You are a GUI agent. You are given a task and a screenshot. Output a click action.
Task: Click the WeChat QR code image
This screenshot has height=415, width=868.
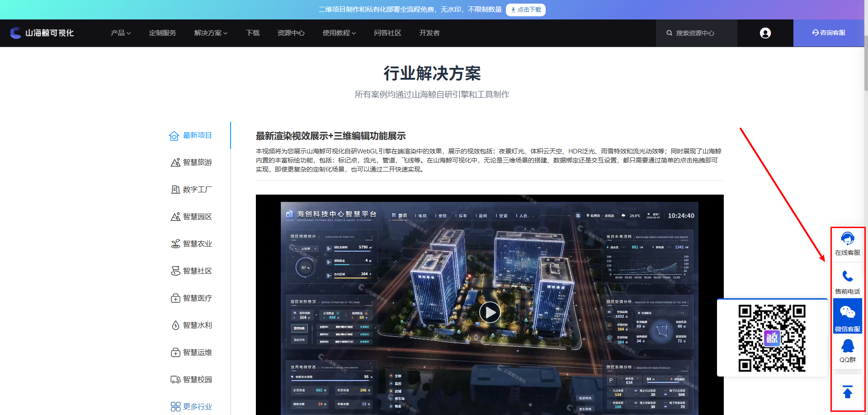pyautogui.click(x=772, y=338)
